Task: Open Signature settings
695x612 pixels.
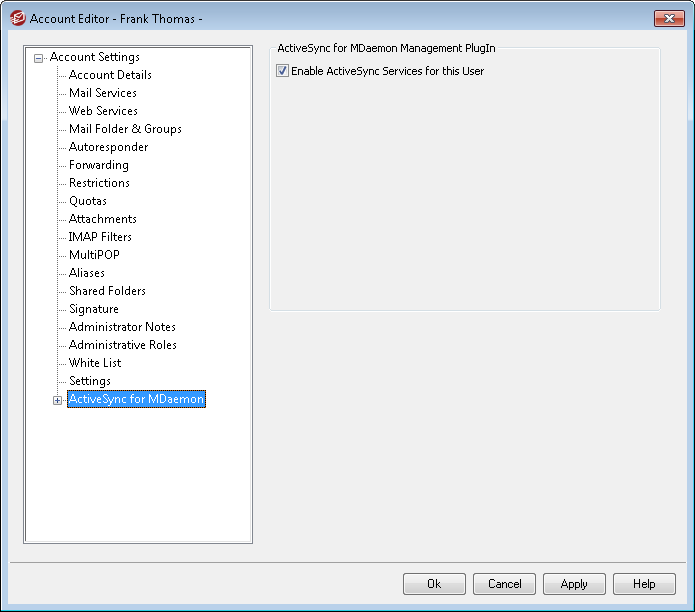Action: point(94,309)
